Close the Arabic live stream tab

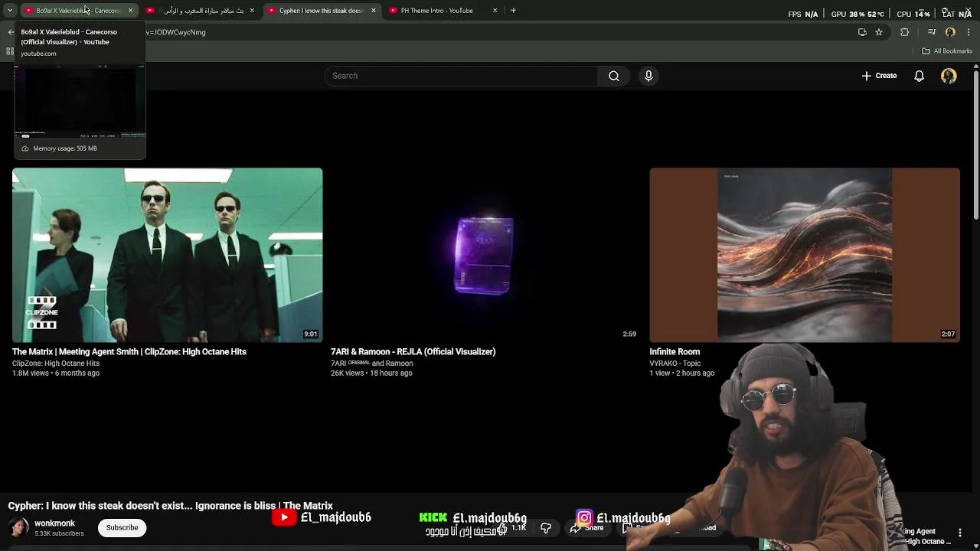click(252, 11)
